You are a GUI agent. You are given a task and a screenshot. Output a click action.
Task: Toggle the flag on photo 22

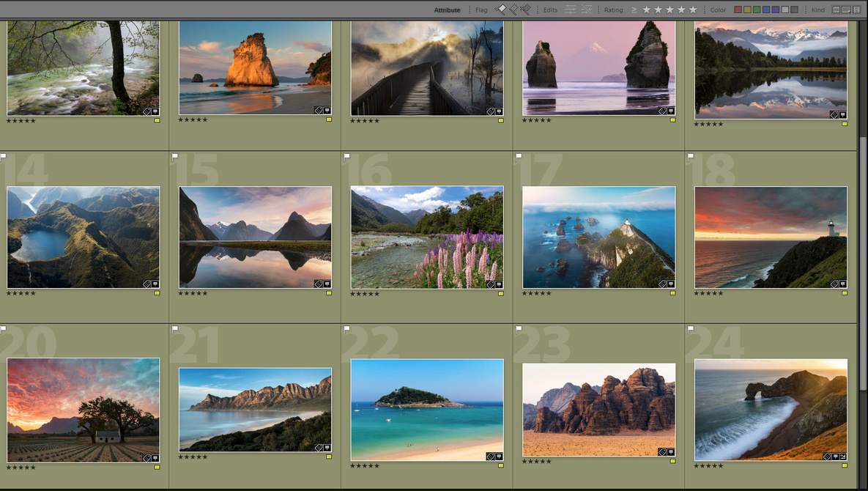346,328
